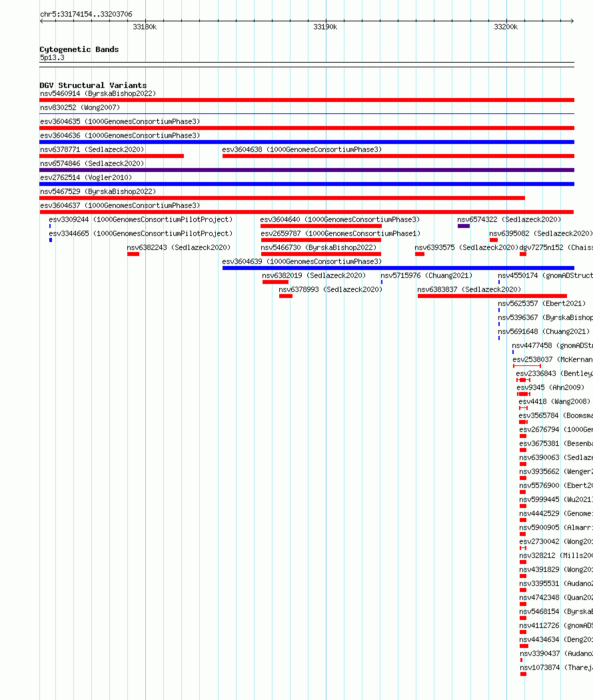Image resolution: width=593 pixels, height=700 pixels.
Task: Select the blue bar of esv3604639
Action: point(398,268)
